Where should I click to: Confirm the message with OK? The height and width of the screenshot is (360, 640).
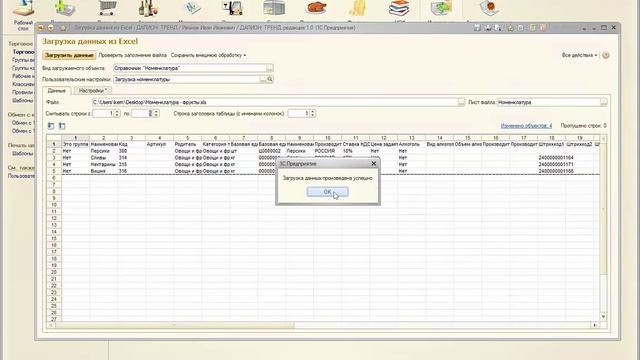327,192
